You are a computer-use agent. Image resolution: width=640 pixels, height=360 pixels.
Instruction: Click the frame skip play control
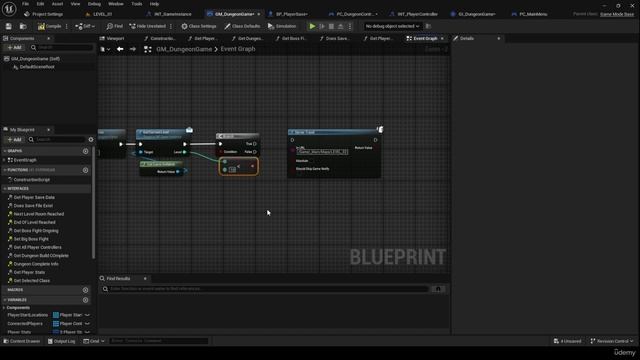click(x=322, y=26)
